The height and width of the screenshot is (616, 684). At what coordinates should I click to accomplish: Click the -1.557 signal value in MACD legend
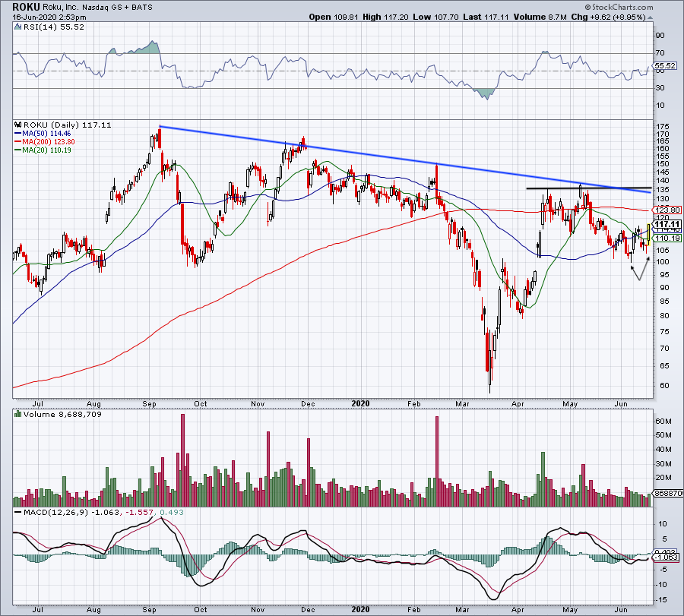click(x=139, y=512)
